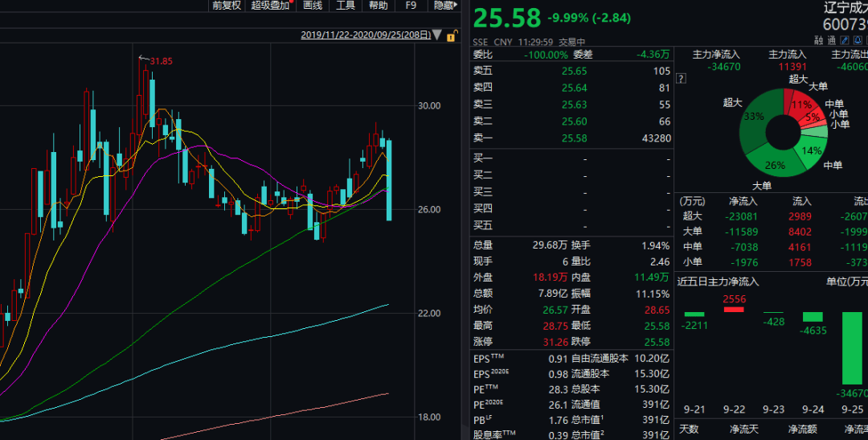Image resolution: width=868 pixels, height=440 pixels.
Task: Click the 融 margin trading marker
Action: coord(818,39)
